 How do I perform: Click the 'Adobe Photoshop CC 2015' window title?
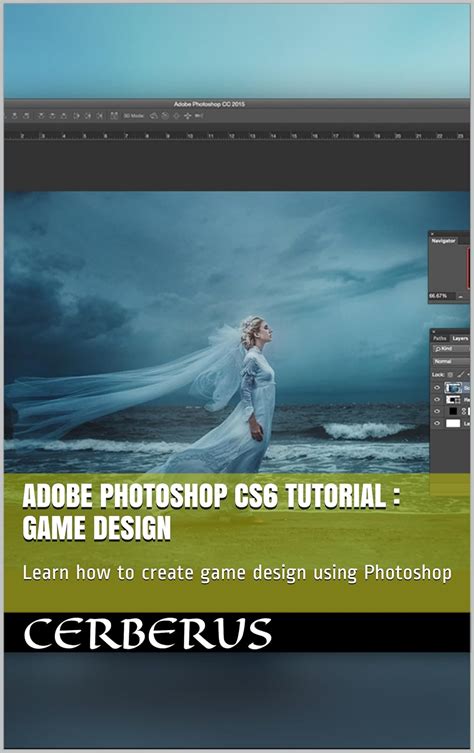(209, 104)
